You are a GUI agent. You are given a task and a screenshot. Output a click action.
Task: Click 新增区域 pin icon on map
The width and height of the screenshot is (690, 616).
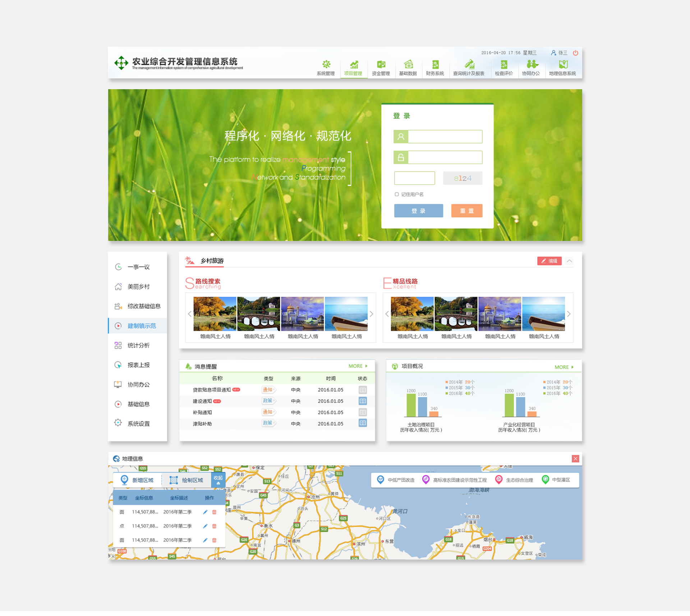pyautogui.click(x=124, y=480)
